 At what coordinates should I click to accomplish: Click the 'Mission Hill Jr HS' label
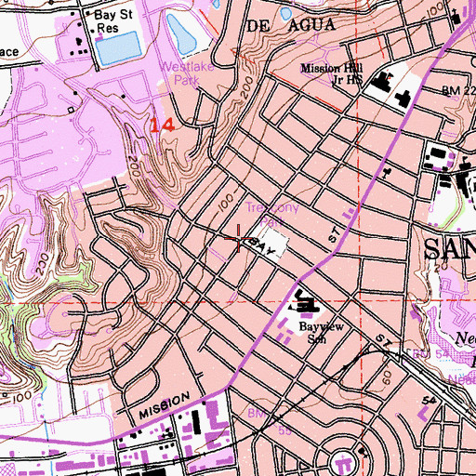click(333, 74)
